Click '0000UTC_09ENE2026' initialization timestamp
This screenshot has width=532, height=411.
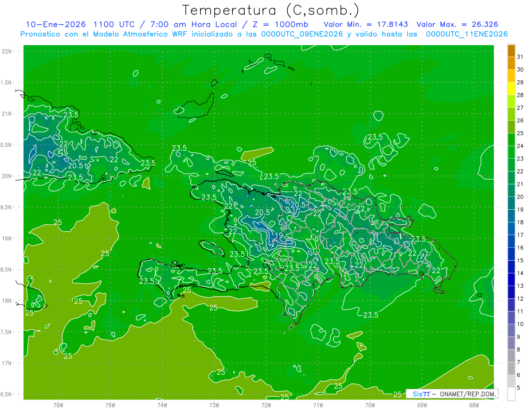pos(302,34)
